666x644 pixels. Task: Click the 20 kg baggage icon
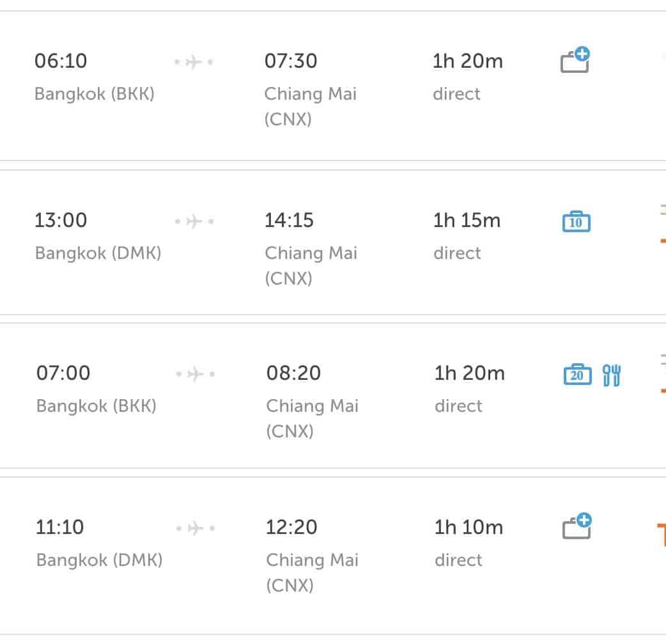[x=577, y=374]
